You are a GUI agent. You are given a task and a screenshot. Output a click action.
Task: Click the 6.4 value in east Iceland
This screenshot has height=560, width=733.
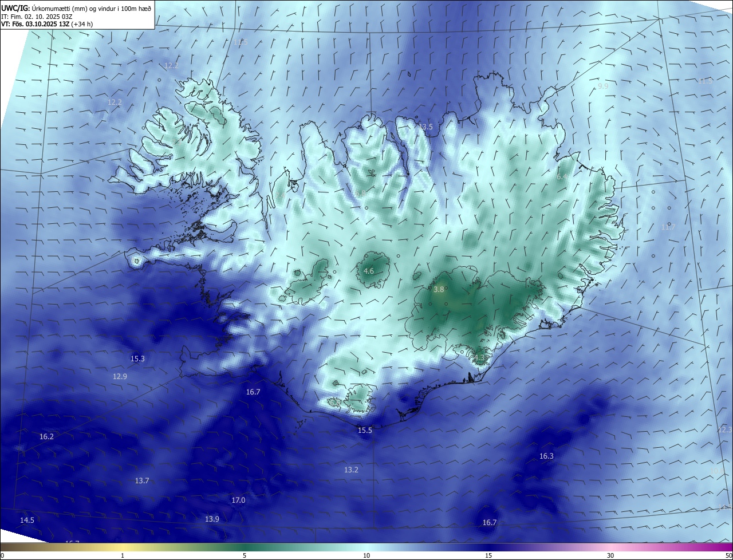pos(562,177)
